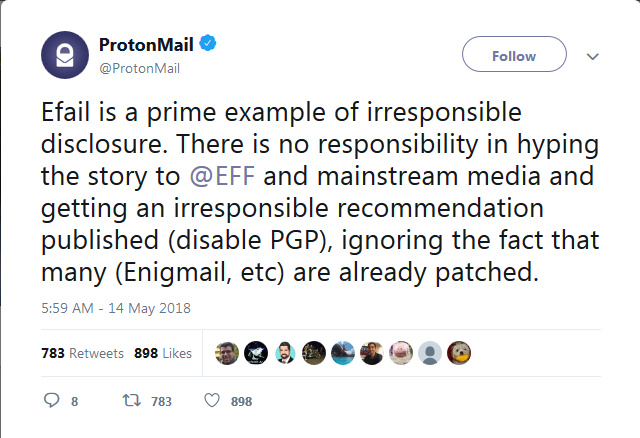Click the 898 count beside heart icon
The image size is (640, 438).
click(241, 401)
